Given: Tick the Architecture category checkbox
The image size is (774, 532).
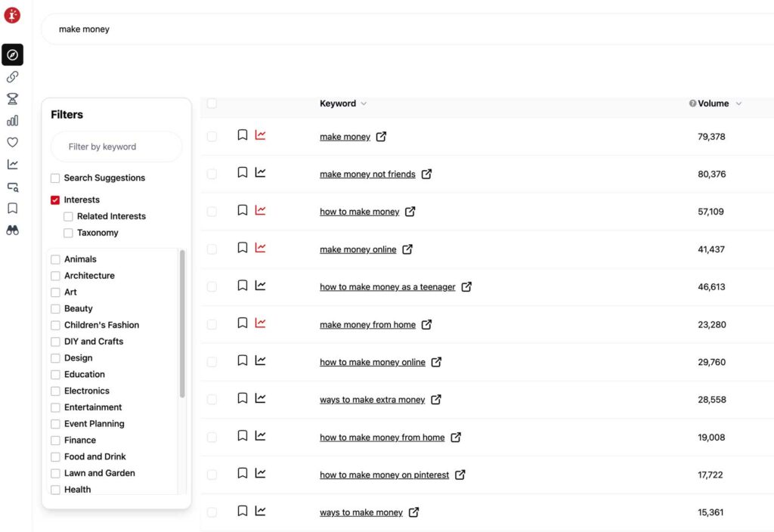Looking at the screenshot, I should (x=55, y=276).
